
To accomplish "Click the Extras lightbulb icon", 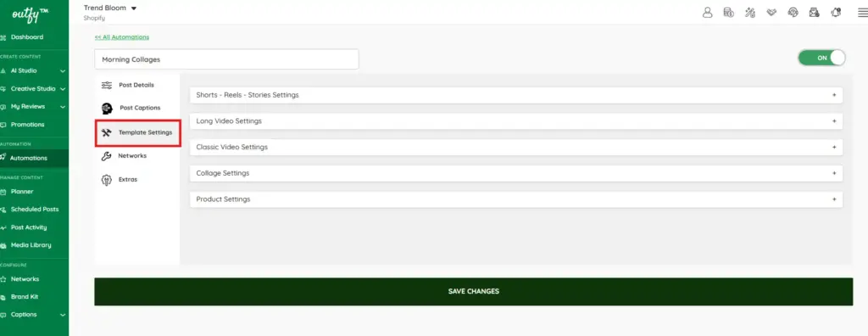I will [x=106, y=180].
